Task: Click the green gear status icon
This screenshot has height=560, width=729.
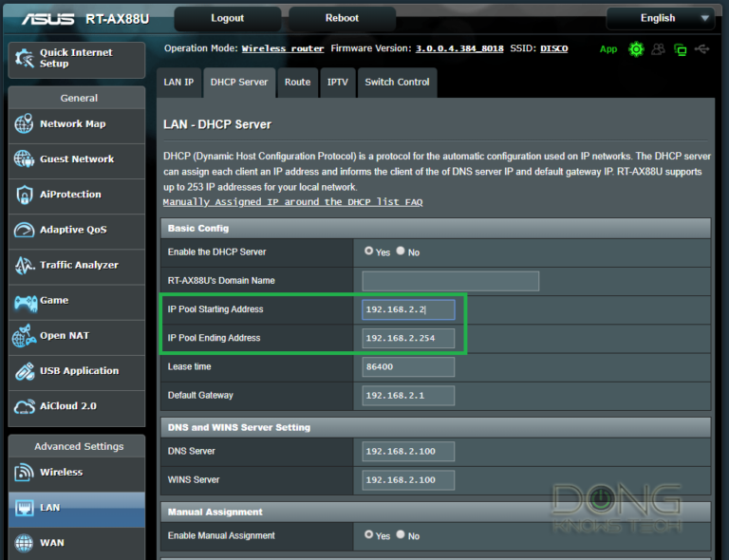Action: pyautogui.click(x=635, y=49)
